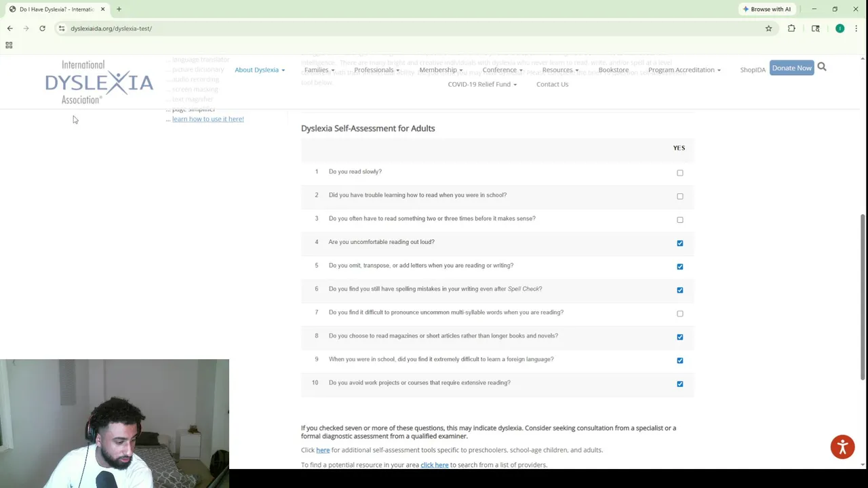Expand the Families dropdown menu

tap(319, 70)
